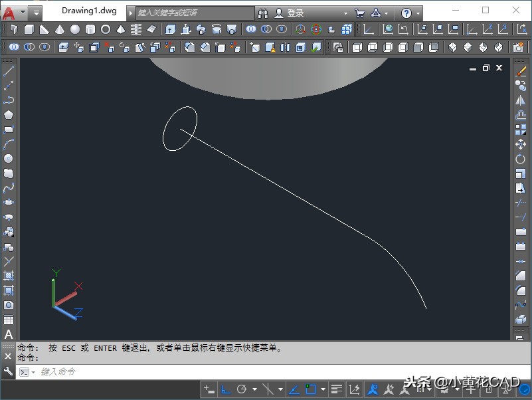Toggle Ortho mode in the status bar
This screenshot has width=532, height=400.
pyautogui.click(x=224, y=389)
